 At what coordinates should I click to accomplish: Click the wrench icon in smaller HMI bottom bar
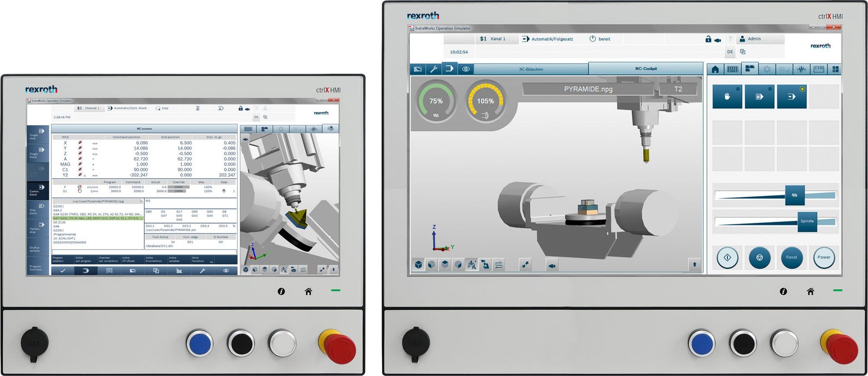click(x=202, y=270)
